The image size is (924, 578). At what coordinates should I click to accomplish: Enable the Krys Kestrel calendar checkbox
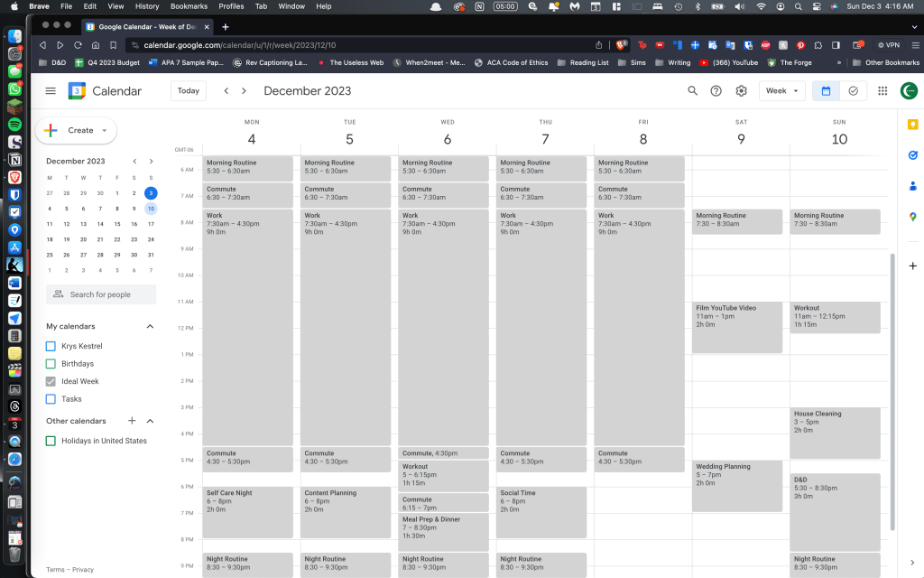click(51, 346)
